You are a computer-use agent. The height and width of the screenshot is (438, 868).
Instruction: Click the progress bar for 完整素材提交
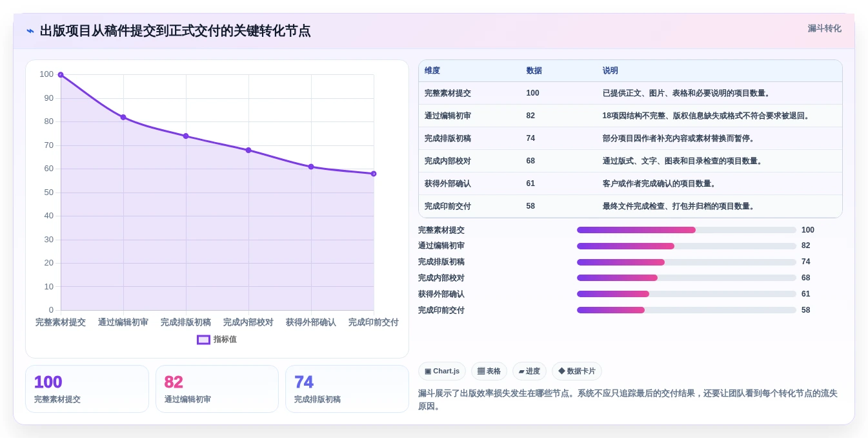pos(687,230)
